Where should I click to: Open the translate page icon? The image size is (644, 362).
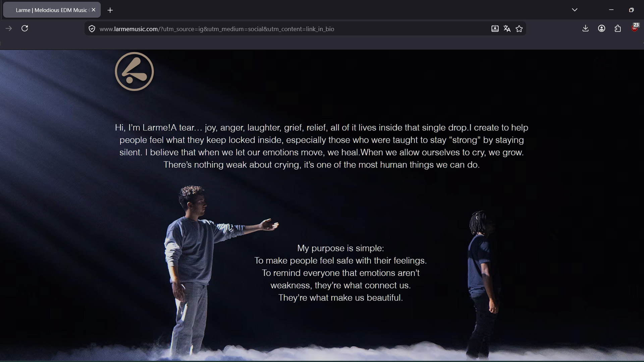coord(507,29)
